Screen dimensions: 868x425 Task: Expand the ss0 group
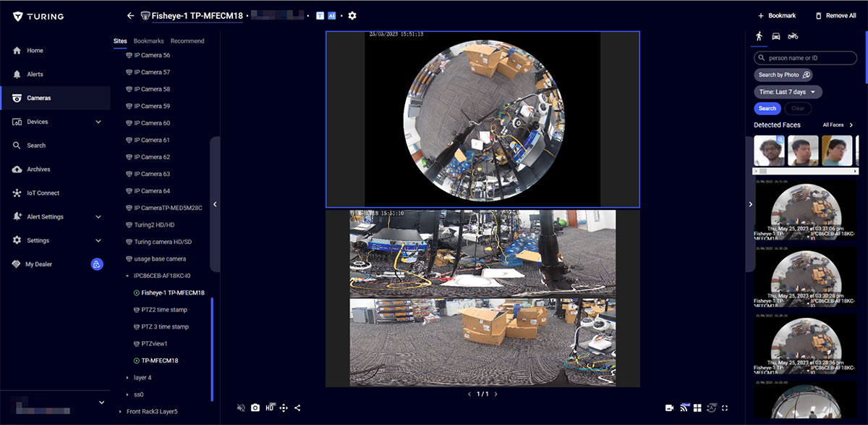[x=127, y=395]
